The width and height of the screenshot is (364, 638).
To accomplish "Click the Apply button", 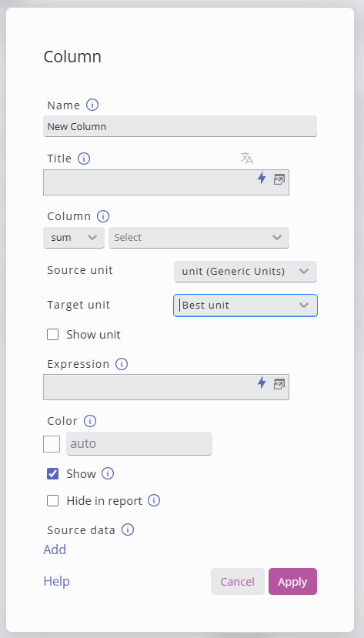I will pyautogui.click(x=292, y=582).
